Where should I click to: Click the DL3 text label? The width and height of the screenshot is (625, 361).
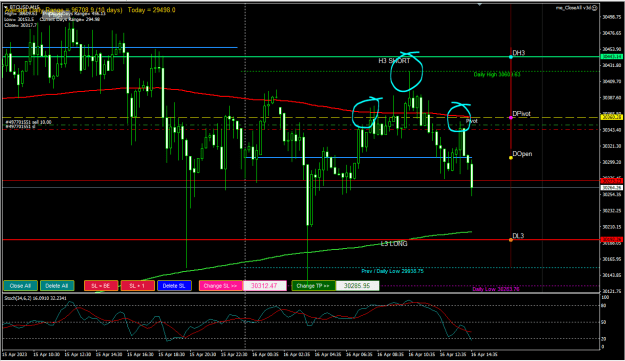[518, 236]
